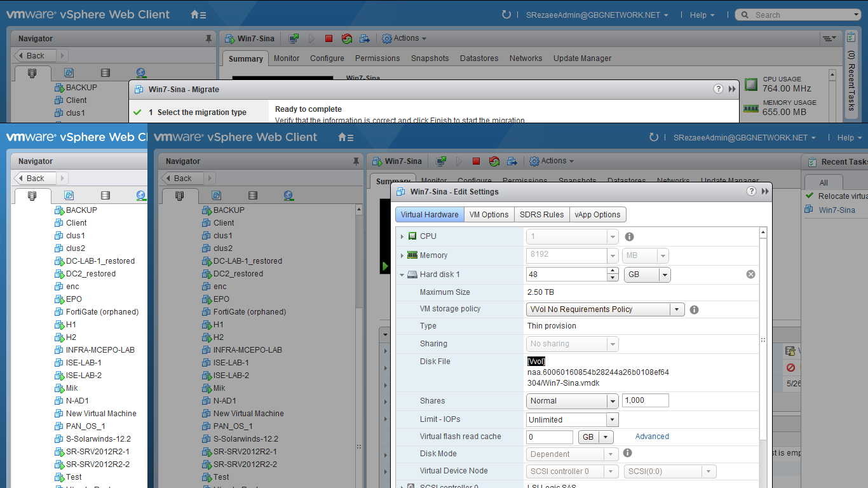Open SRezaeeAdmin user menu in front window

pyautogui.click(x=745, y=137)
